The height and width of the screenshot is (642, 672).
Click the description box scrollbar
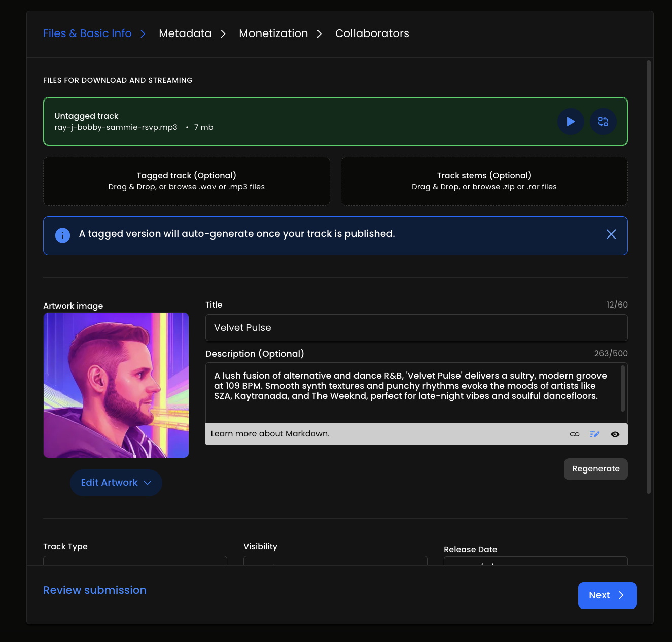coord(623,388)
